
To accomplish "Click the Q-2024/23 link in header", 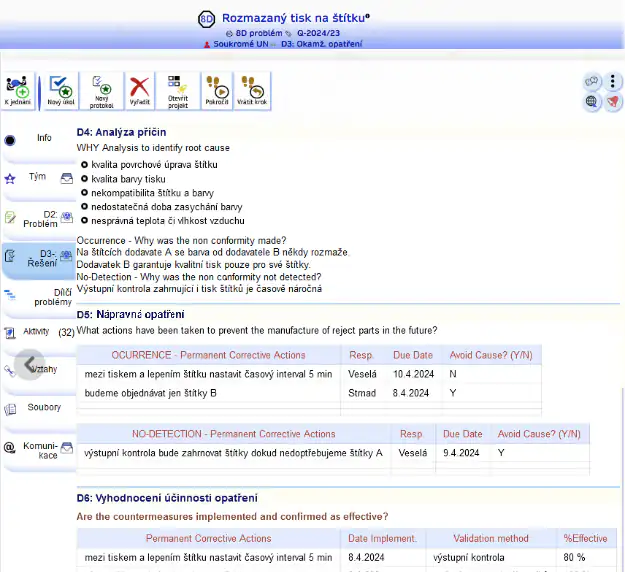I will pos(319,33).
